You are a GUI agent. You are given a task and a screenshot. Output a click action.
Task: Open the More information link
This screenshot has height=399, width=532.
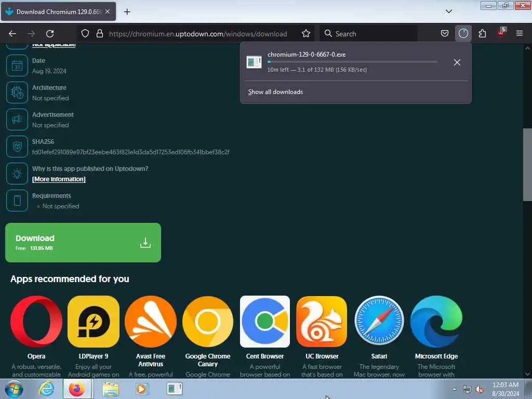[59, 179]
